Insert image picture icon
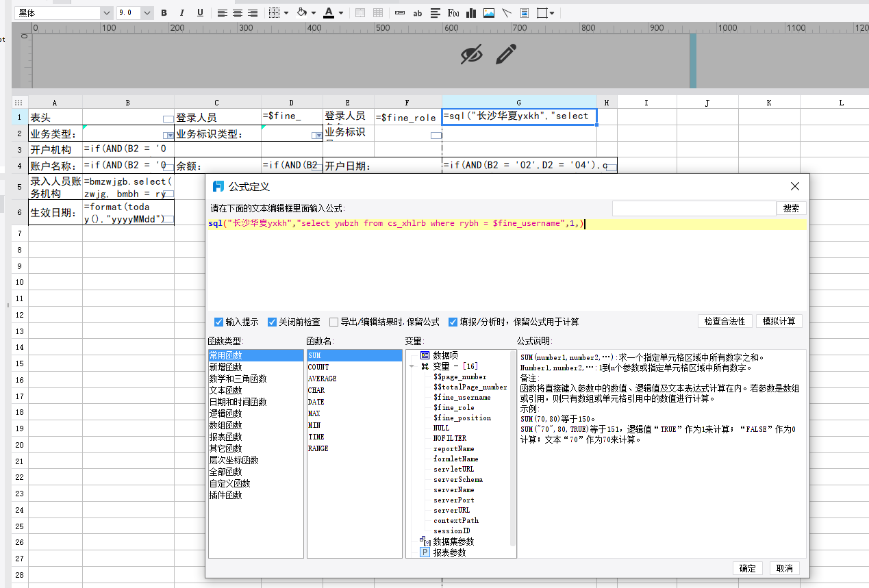Screen dimensions: 869x588 click(x=489, y=13)
